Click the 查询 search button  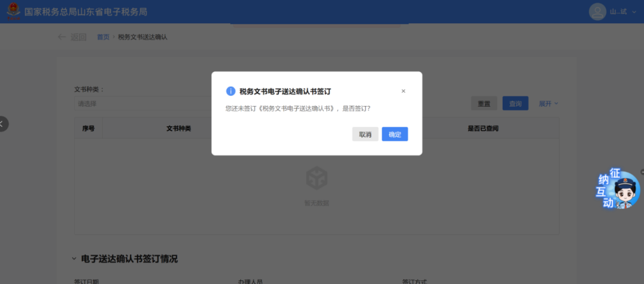click(515, 104)
